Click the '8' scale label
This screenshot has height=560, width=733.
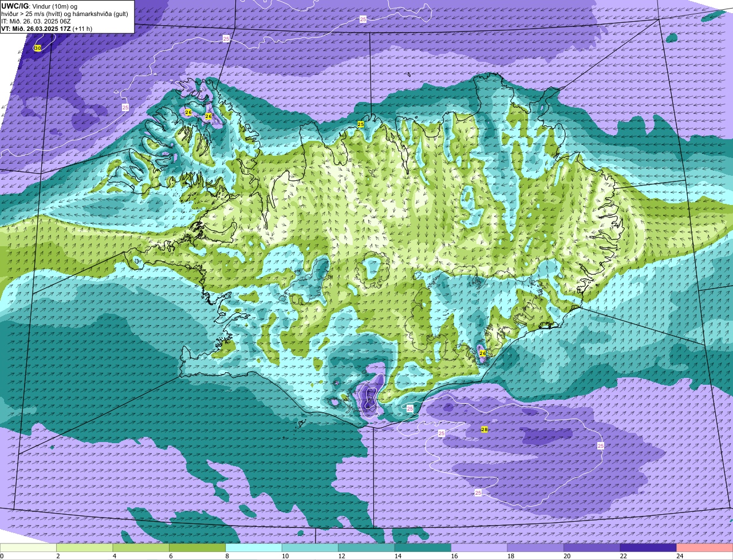click(227, 556)
